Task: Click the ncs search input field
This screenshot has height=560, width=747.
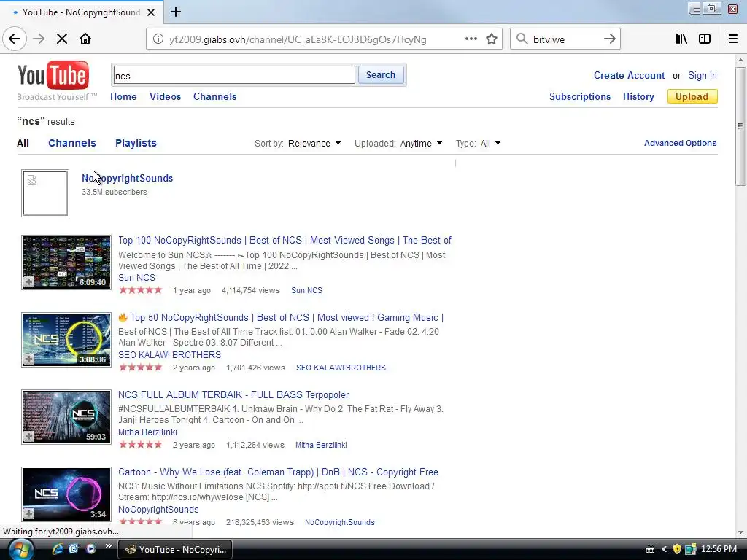Action: tap(234, 75)
